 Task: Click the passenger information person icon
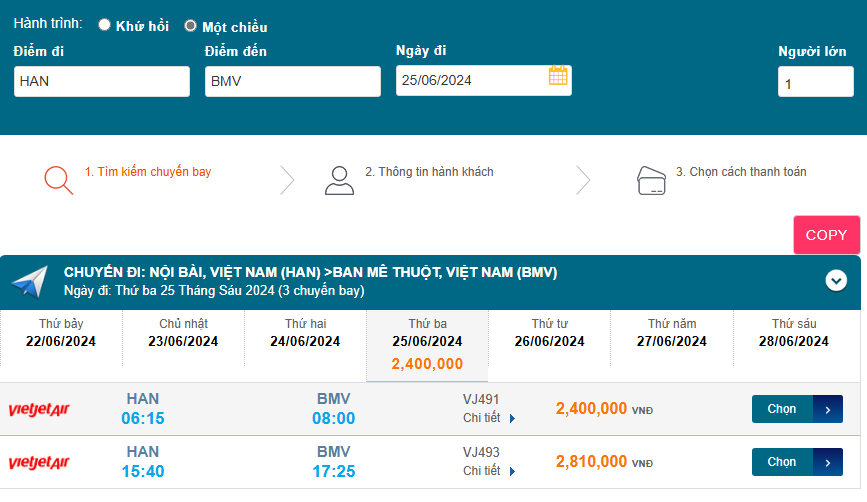(340, 179)
